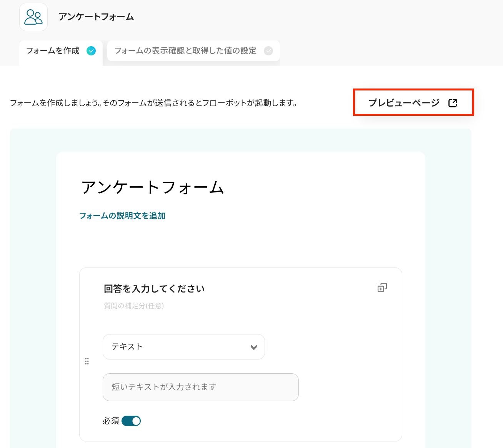
Task: Open the テキスト answer type dropdown
Action: click(x=183, y=347)
